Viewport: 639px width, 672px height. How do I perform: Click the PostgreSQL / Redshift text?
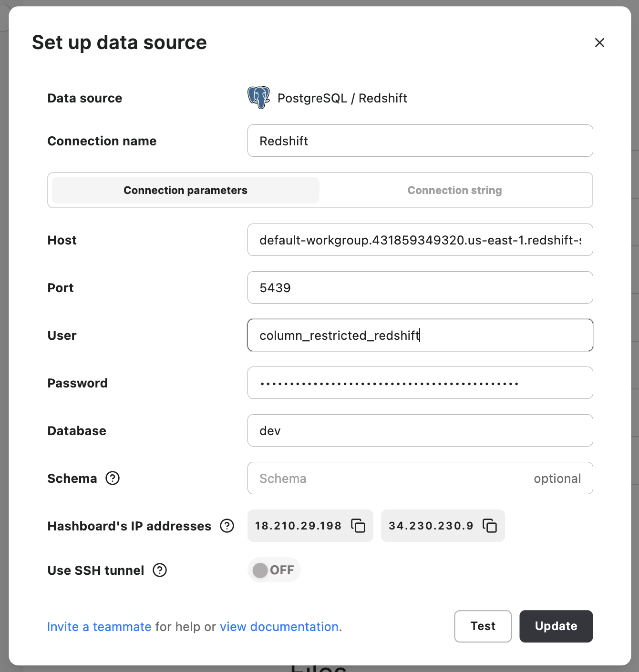[x=342, y=98]
